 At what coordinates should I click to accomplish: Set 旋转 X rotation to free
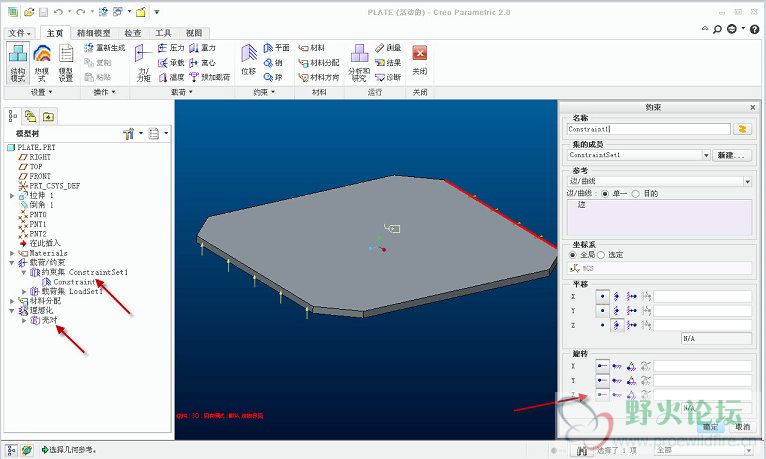click(x=603, y=366)
